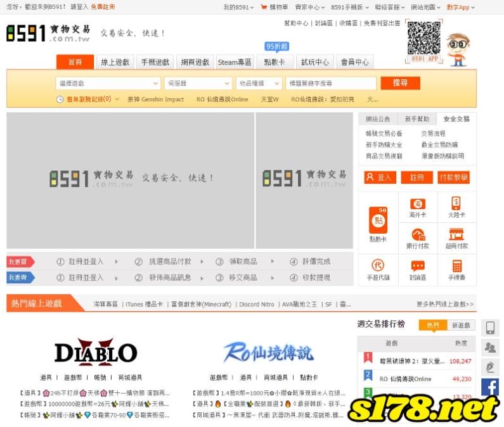Select the 手機遊戲 navigation tab
Image resolution: width=504 pixels, height=427 pixels.
coord(155,62)
